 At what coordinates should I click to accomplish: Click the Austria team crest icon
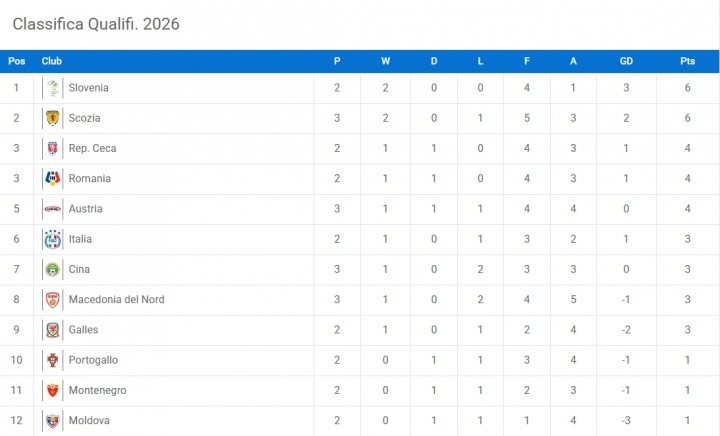click(x=52, y=209)
